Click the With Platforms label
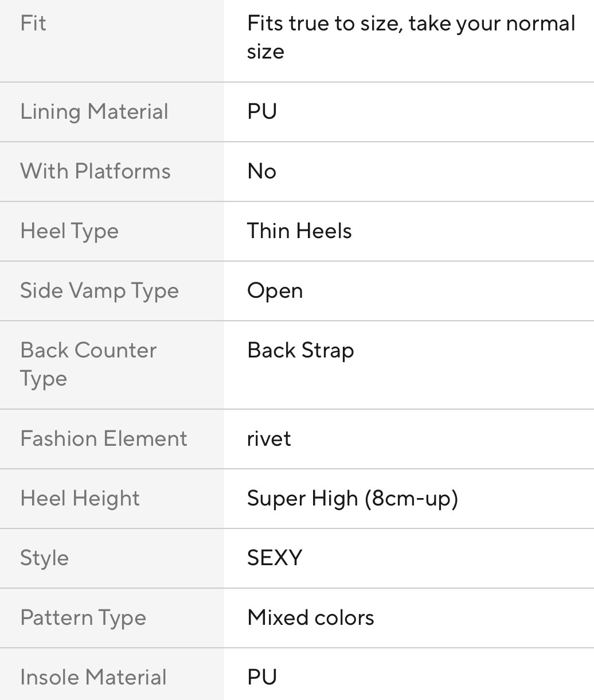This screenshot has width=594, height=700. [95, 172]
